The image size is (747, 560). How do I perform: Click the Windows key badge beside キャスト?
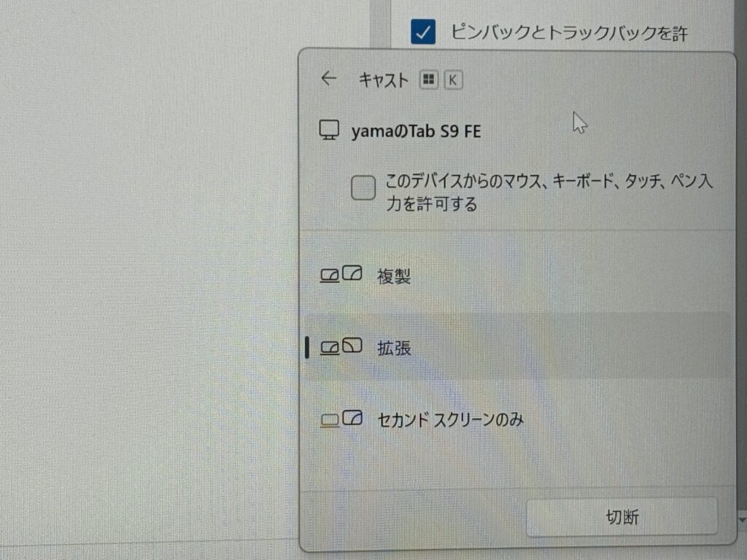point(429,79)
